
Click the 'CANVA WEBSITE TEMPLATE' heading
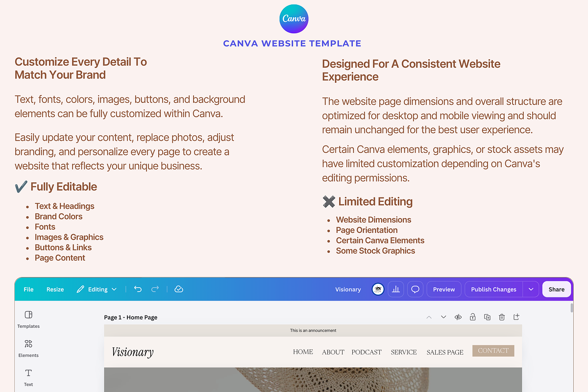[x=292, y=43]
